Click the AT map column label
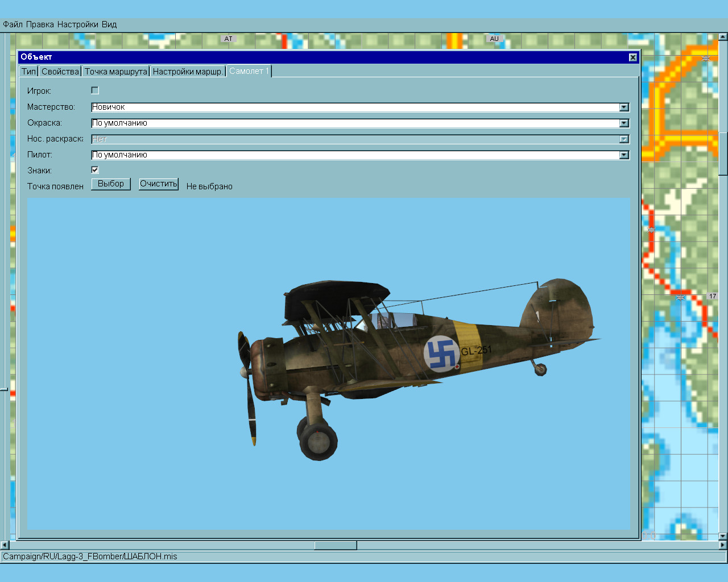728x582 pixels. pos(228,39)
